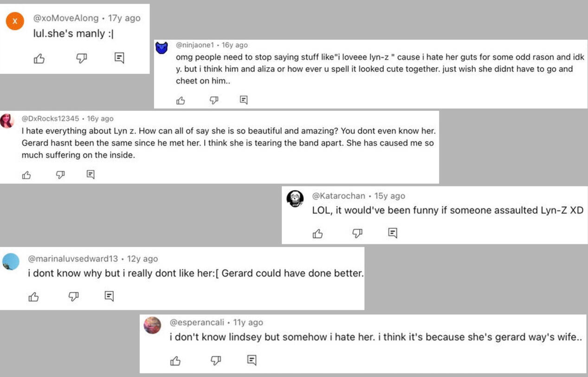Reply to @DxRocks12345 comment
The width and height of the screenshot is (588, 377).
(x=90, y=174)
